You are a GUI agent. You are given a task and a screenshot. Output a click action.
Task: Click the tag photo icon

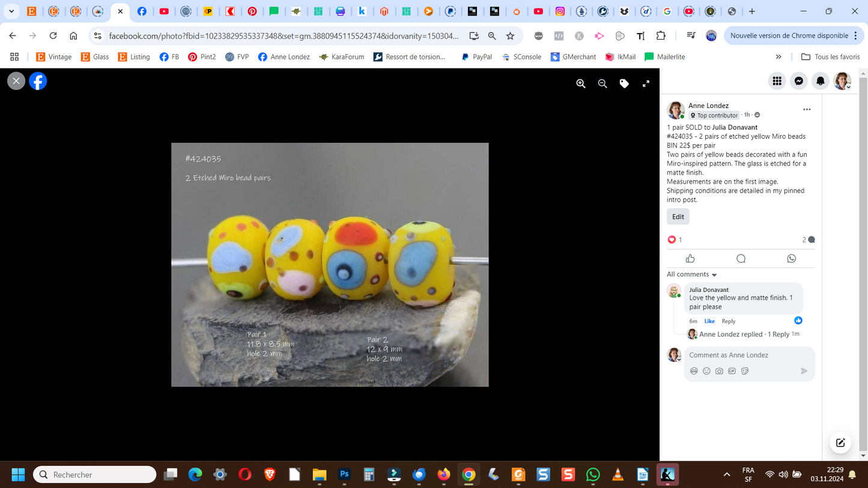624,84
